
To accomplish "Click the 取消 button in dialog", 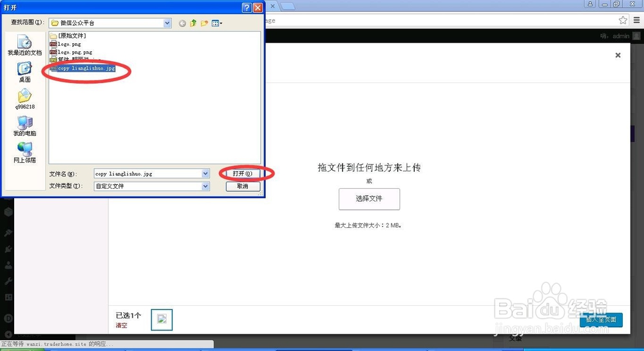I will click(243, 186).
